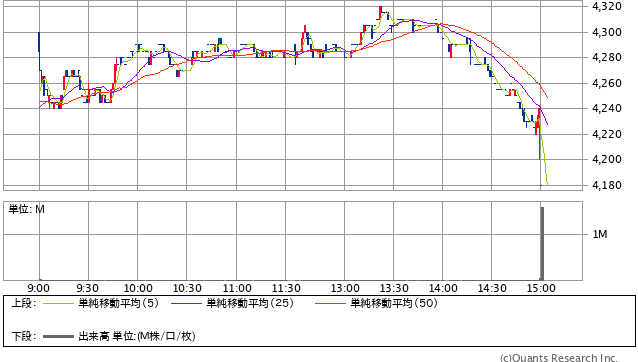The width and height of the screenshot is (638, 362).
Task: Click the 4,300 price axis label
Action: coord(607,32)
